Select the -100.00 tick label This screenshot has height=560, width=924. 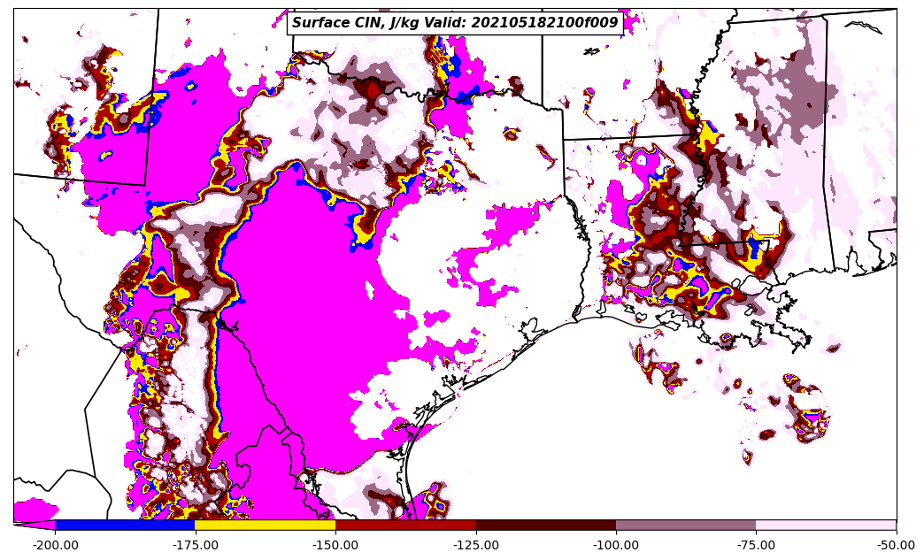pyautogui.click(x=616, y=545)
